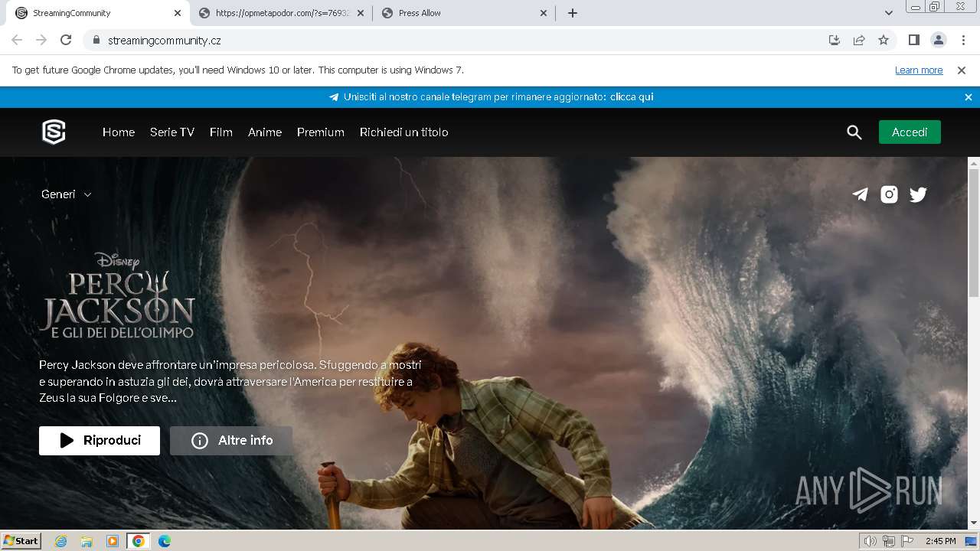Open the Twitter social icon
The image size is (980, 551).
[918, 194]
